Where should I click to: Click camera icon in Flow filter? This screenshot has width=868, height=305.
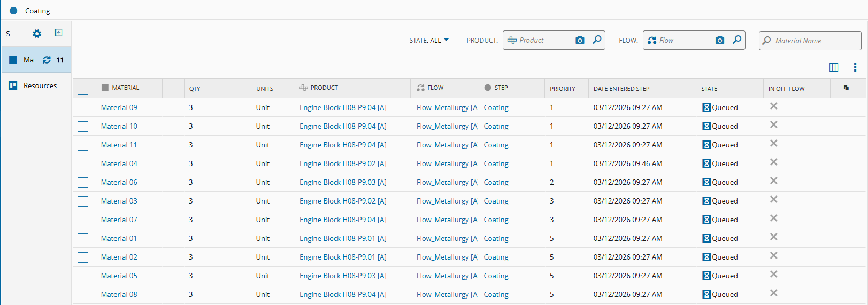coord(720,41)
